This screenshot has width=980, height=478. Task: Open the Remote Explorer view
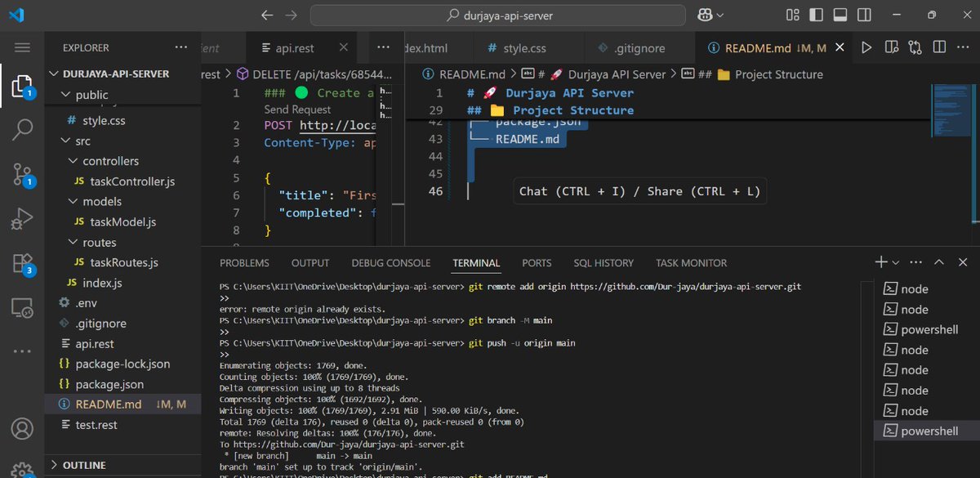(x=22, y=307)
